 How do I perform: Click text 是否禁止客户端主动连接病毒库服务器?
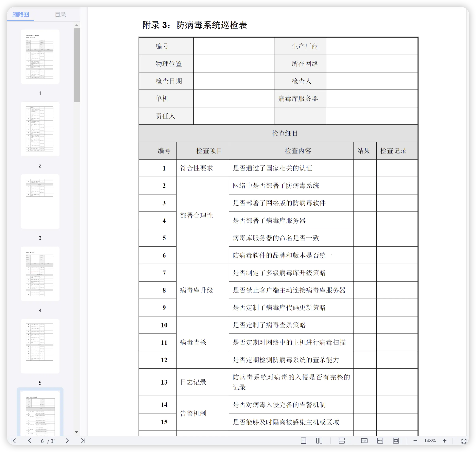289,290
